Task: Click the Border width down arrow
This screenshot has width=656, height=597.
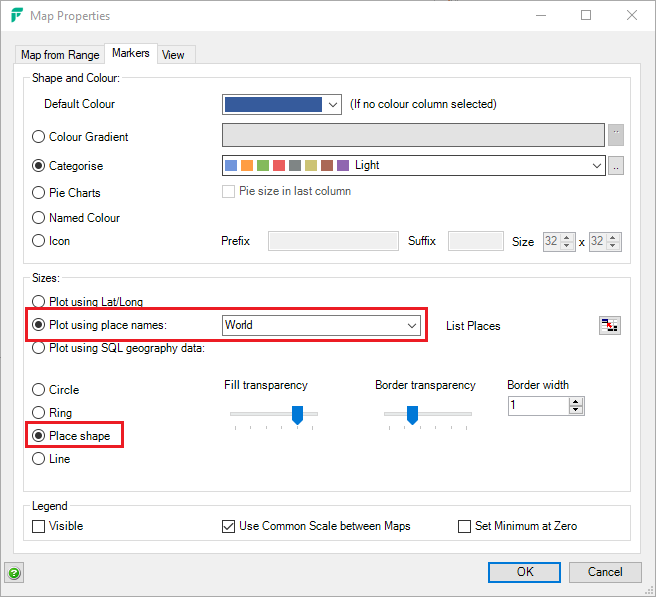Action: pos(576,410)
